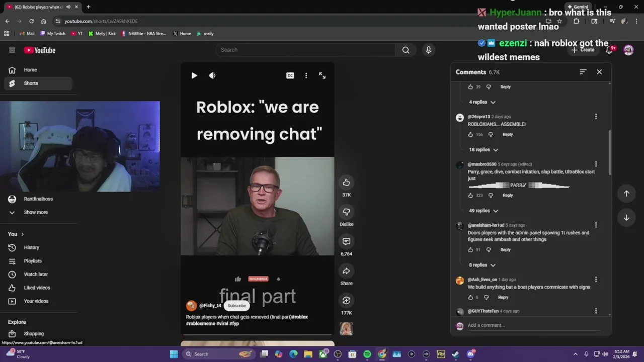Sort comments using the sort icon
This screenshot has width=644, height=362.
click(x=583, y=72)
